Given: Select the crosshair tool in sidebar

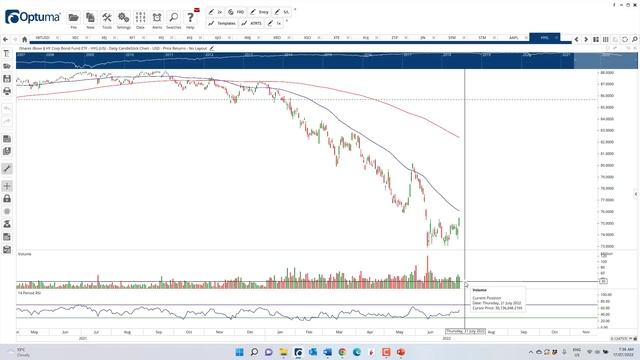Looking at the screenshot, I should point(7,186).
